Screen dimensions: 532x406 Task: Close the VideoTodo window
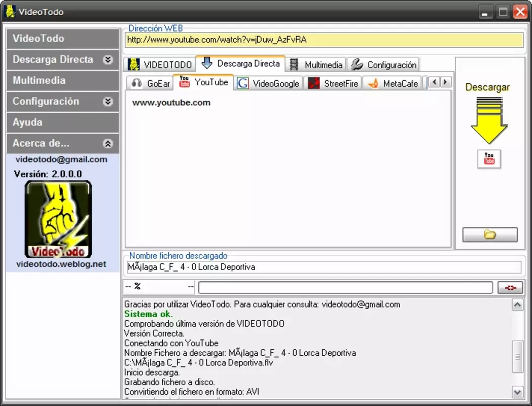pyautogui.click(x=520, y=12)
